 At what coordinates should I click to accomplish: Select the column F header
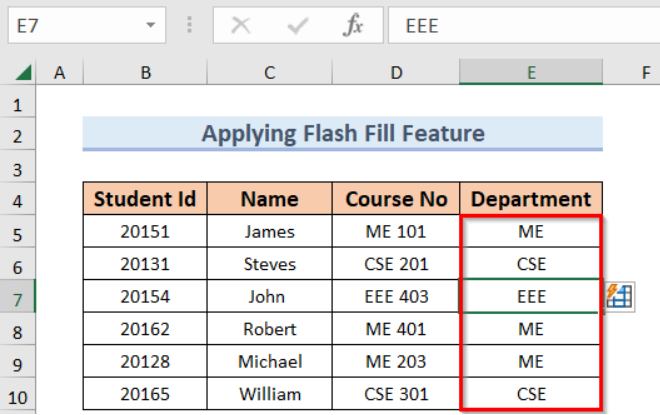632,72
